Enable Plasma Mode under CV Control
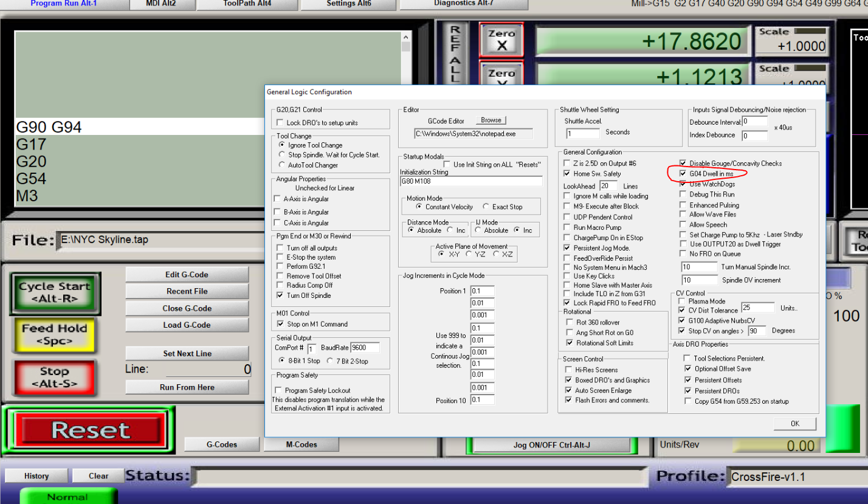Screen dimensions: 868x504 tap(682, 300)
